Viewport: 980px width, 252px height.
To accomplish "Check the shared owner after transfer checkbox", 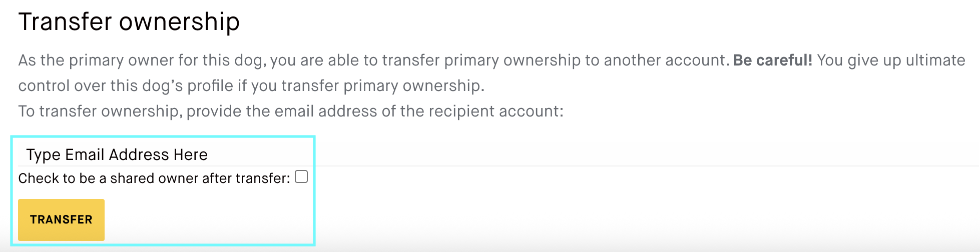I will [301, 177].
